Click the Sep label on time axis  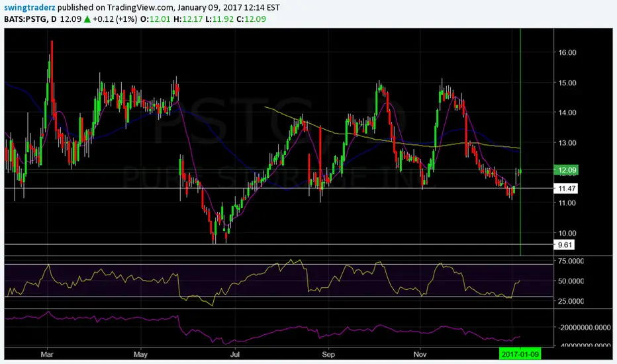click(x=328, y=354)
